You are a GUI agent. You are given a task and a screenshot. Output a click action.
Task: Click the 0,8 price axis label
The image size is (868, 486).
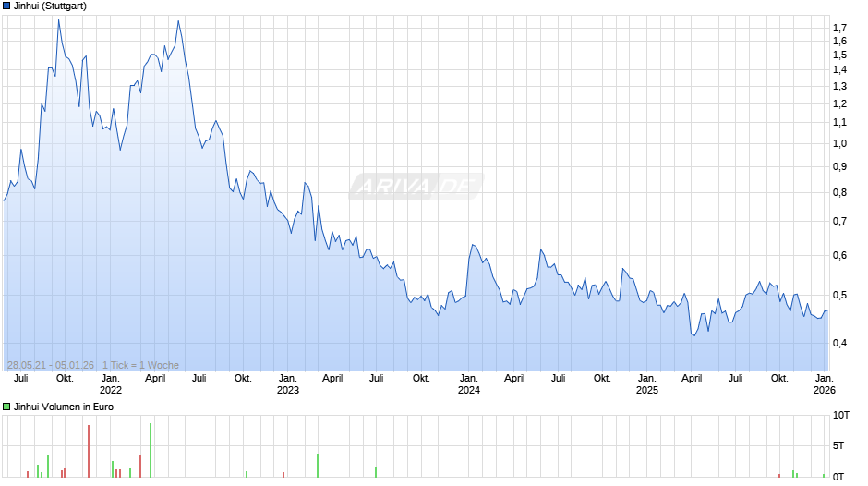[x=839, y=193]
